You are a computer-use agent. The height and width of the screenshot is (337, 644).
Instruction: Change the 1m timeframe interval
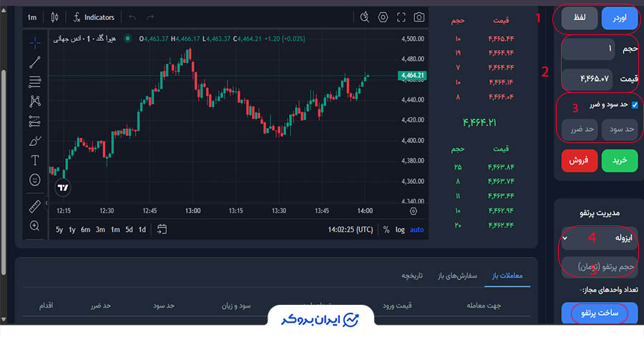32,17
